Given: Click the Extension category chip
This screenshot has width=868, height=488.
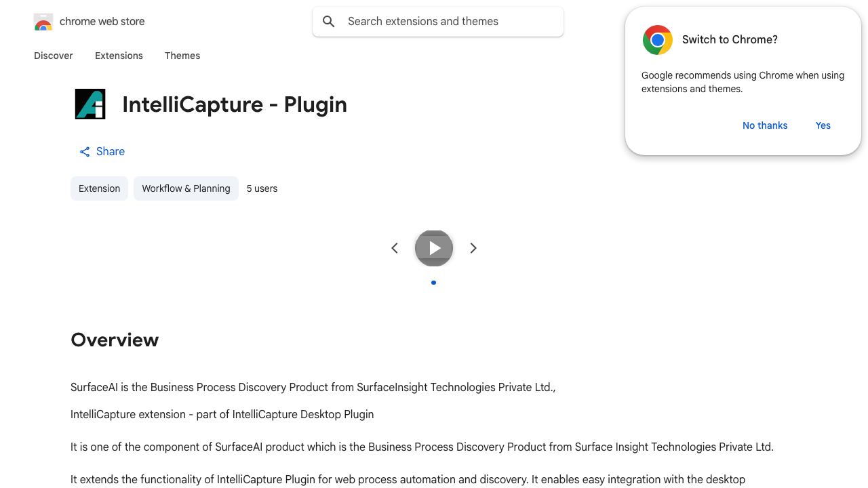Looking at the screenshot, I should [x=99, y=188].
